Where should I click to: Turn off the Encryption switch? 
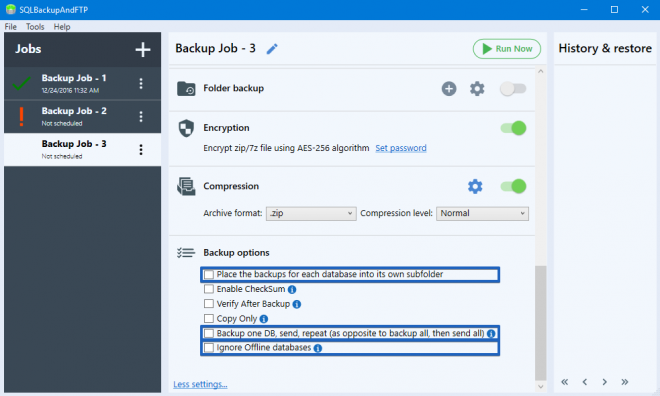pos(513,128)
